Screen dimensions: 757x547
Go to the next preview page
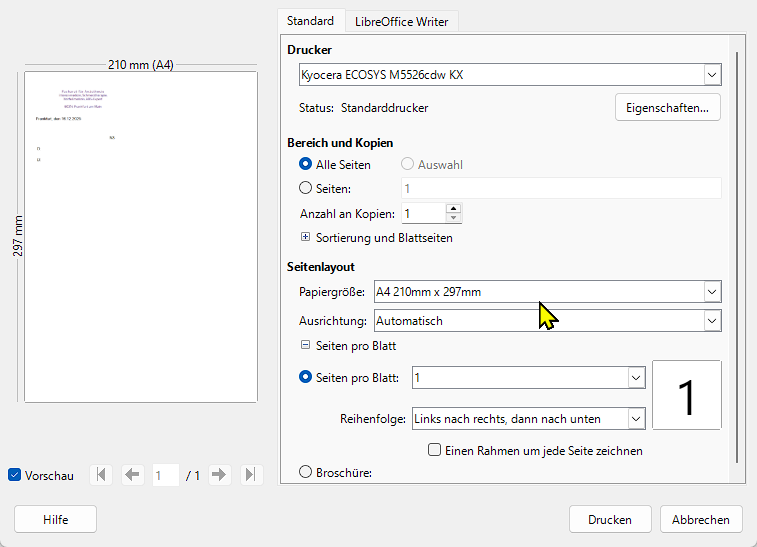click(220, 475)
